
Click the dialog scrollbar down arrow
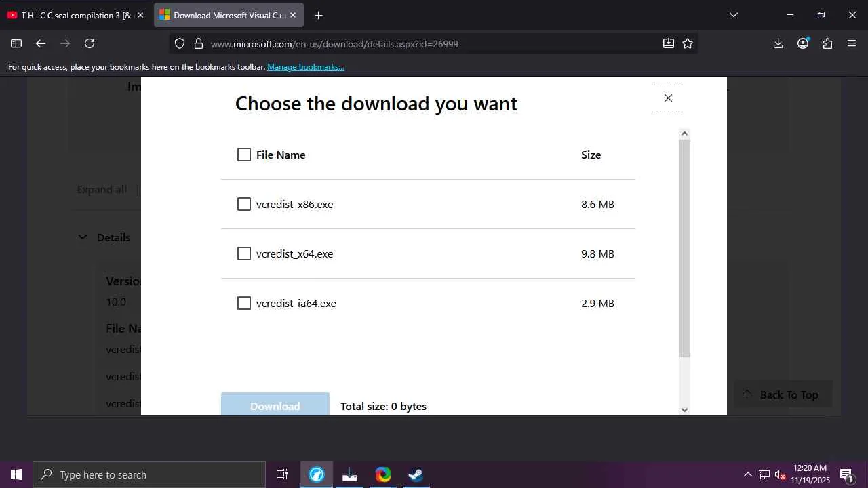[684, 409]
